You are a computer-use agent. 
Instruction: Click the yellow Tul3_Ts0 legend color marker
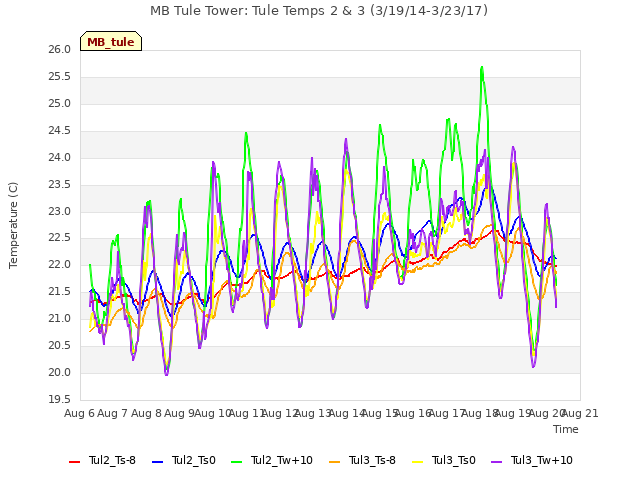point(418,462)
